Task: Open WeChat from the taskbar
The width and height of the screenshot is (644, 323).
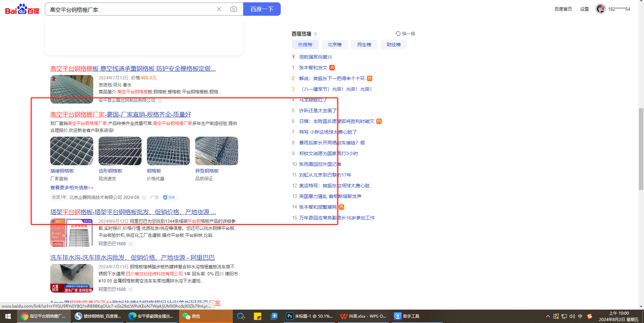Action: click(192, 316)
